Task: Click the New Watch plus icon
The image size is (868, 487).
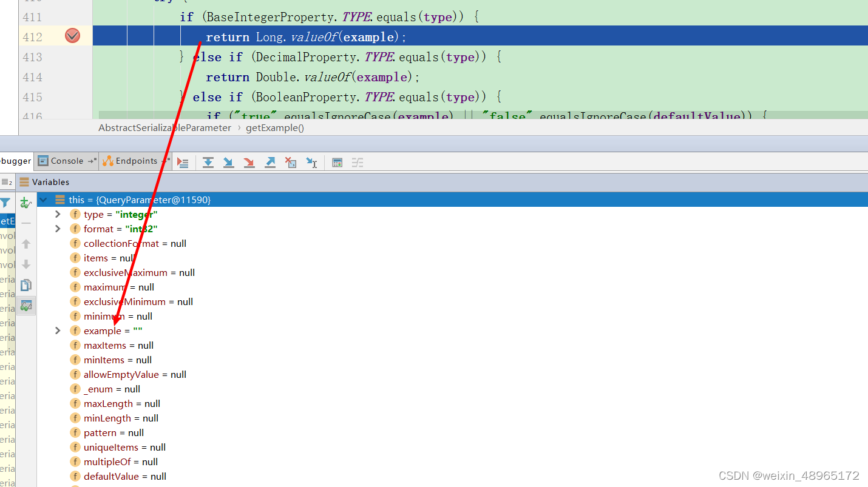Action: [x=25, y=203]
